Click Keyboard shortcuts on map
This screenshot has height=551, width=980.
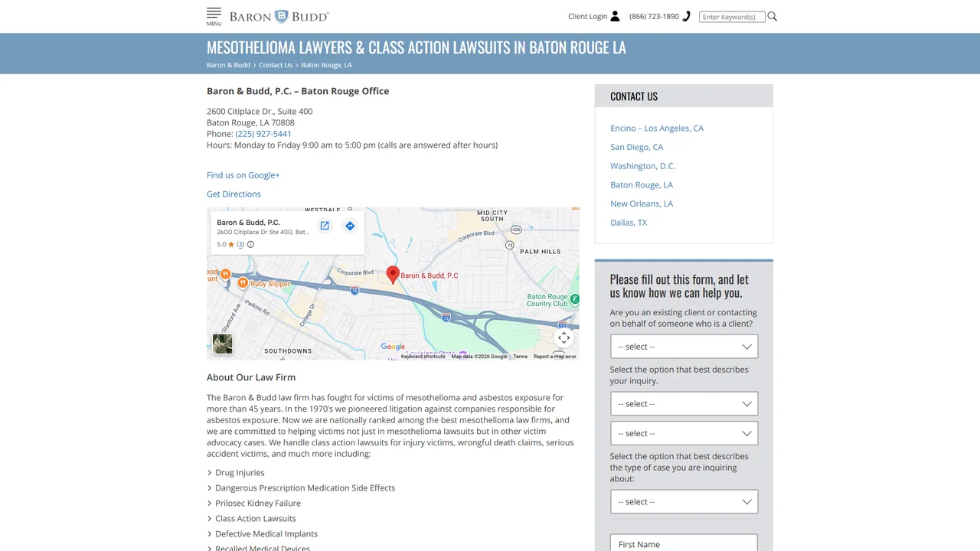point(423,357)
